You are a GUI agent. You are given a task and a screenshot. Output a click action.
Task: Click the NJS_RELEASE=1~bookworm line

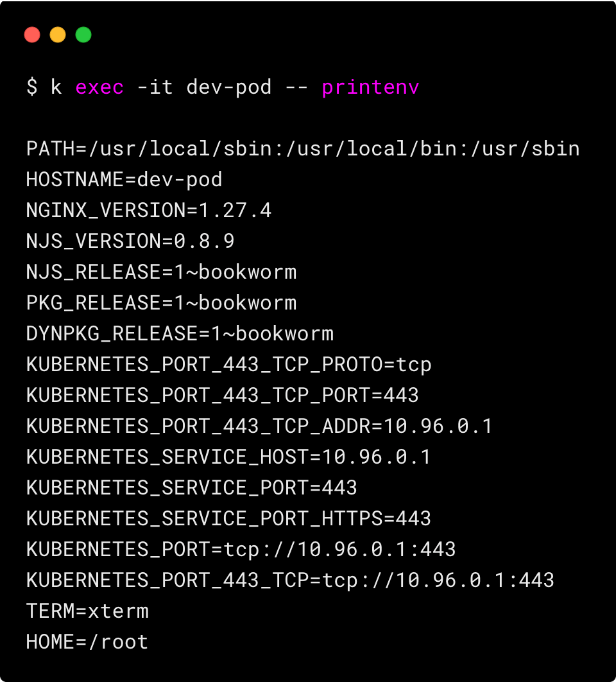pos(161,272)
